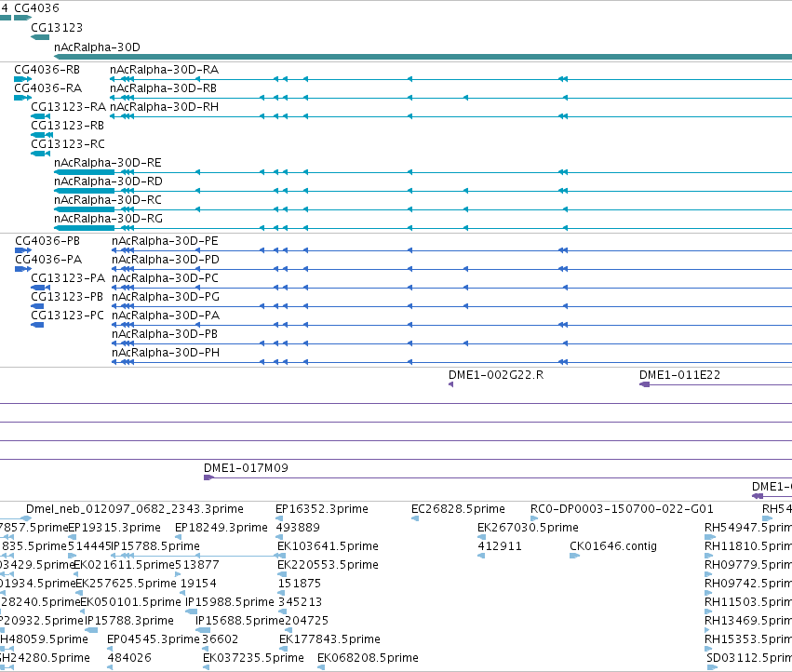
Task: Click the CG13123-PB protein label
Action: click(x=67, y=297)
